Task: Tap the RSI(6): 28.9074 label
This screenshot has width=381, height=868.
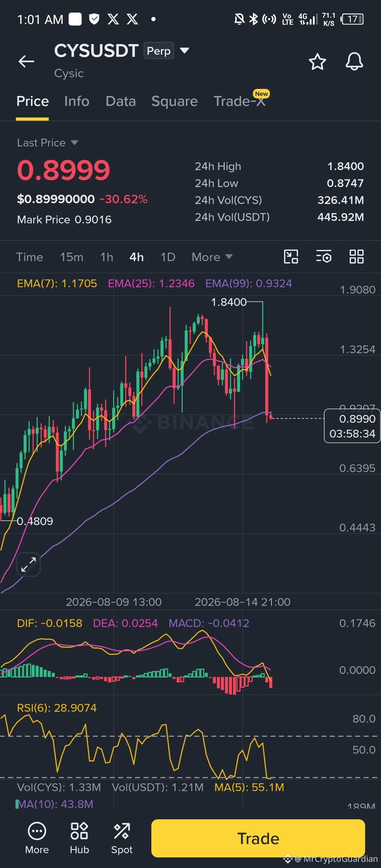Action: tap(57, 708)
